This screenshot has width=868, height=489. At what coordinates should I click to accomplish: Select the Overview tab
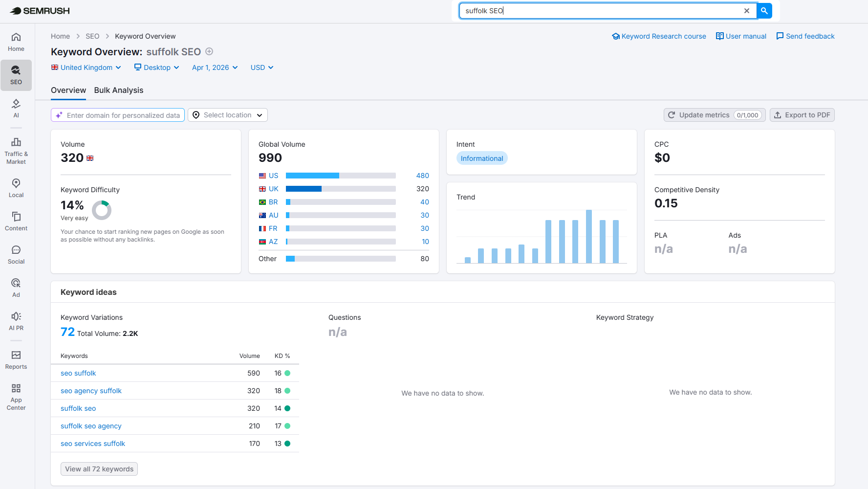(68, 90)
